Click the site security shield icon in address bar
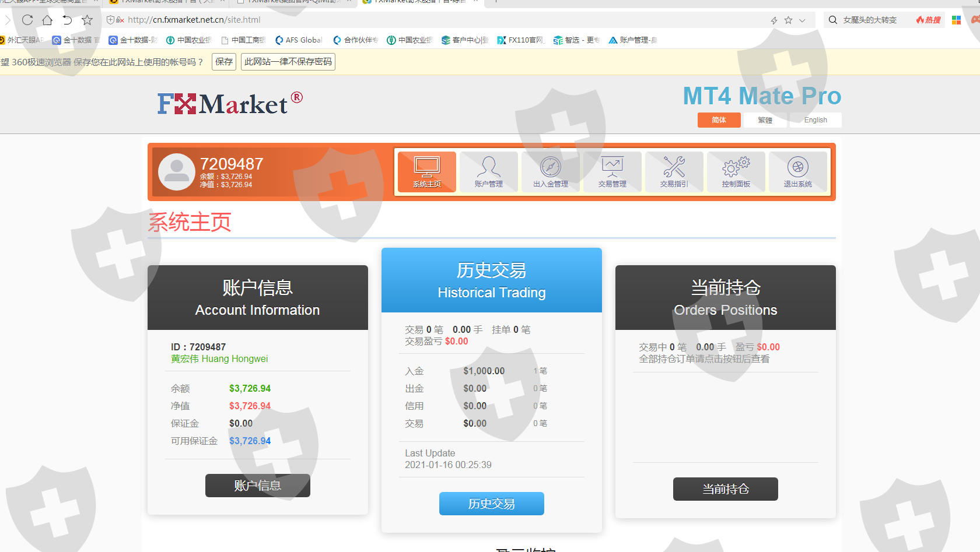980x552 pixels. [110, 20]
